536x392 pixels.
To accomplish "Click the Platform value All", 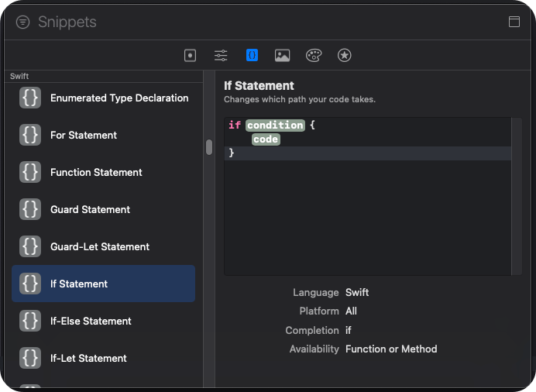I will [351, 311].
